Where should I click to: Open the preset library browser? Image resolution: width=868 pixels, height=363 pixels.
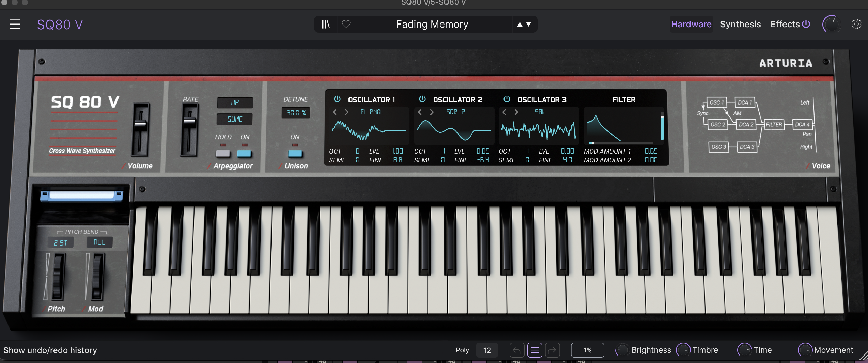pos(326,24)
